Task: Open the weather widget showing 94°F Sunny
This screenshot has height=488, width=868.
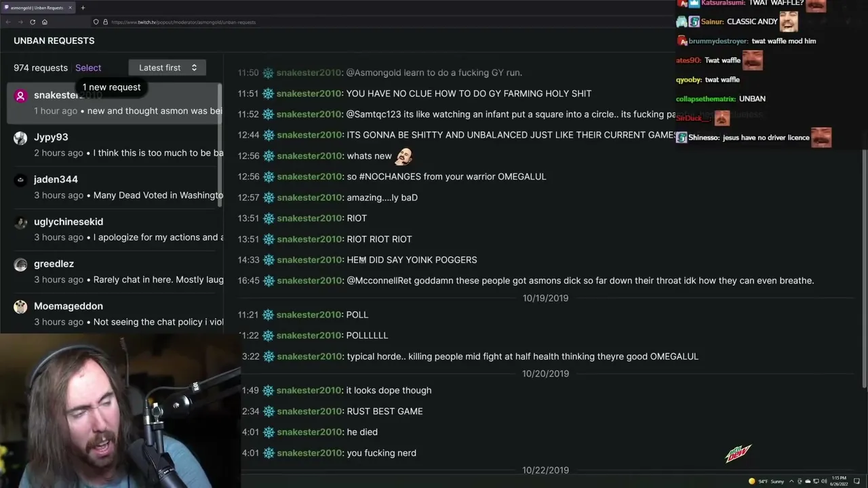Action: point(766,481)
